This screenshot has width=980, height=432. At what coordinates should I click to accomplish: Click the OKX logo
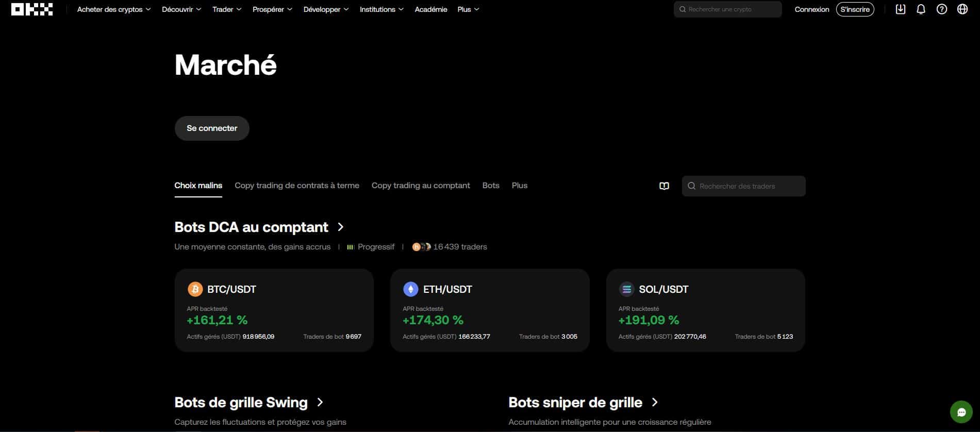point(32,9)
